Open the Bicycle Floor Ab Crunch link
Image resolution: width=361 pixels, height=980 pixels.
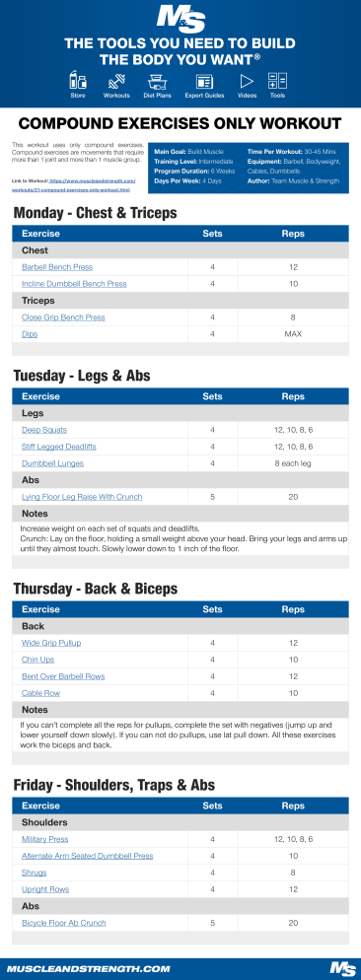point(64,923)
